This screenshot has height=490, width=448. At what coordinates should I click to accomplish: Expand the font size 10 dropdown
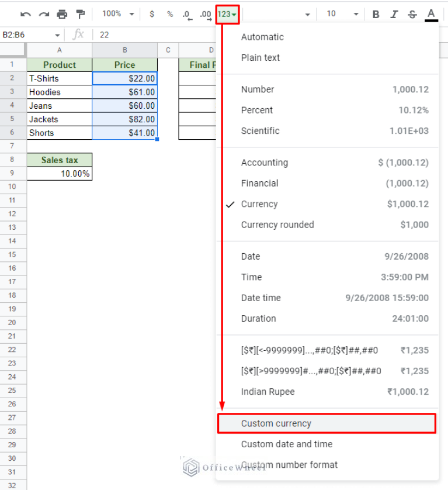pos(342,14)
